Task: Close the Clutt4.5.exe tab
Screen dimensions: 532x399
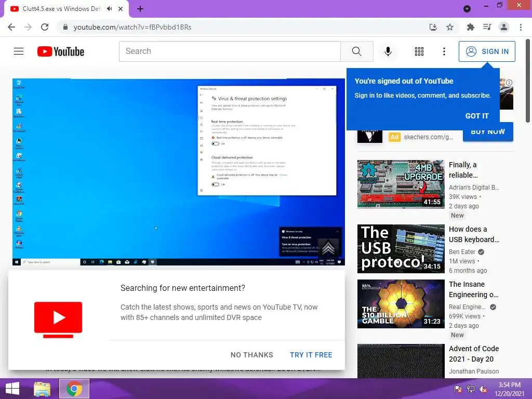Action: coord(121,9)
